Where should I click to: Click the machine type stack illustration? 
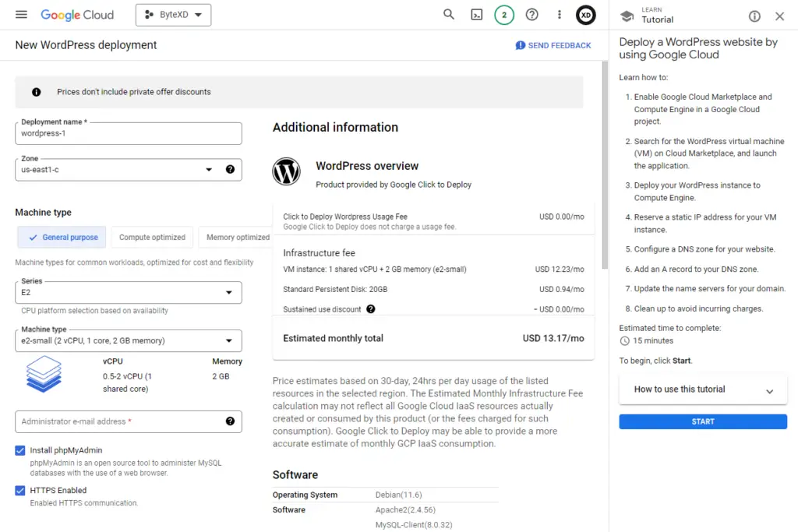click(44, 374)
